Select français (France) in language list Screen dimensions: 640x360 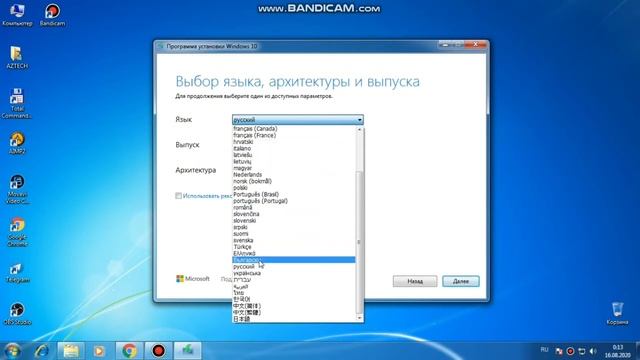(x=294, y=135)
